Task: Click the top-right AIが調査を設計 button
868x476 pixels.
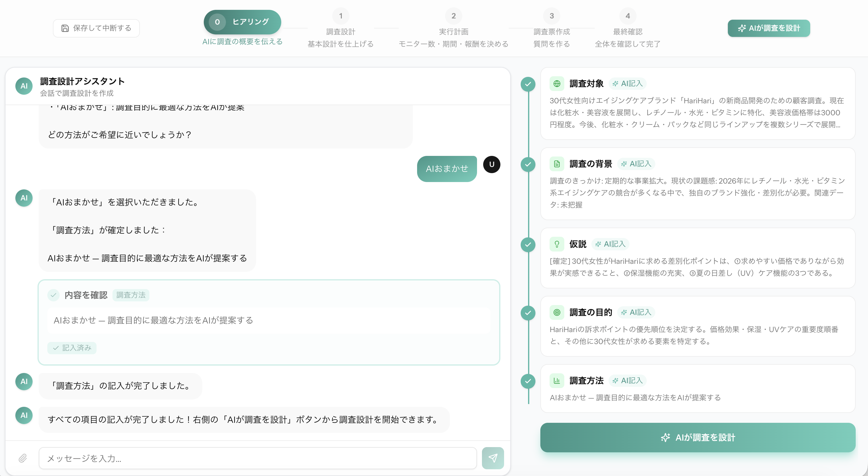Action: click(x=769, y=28)
